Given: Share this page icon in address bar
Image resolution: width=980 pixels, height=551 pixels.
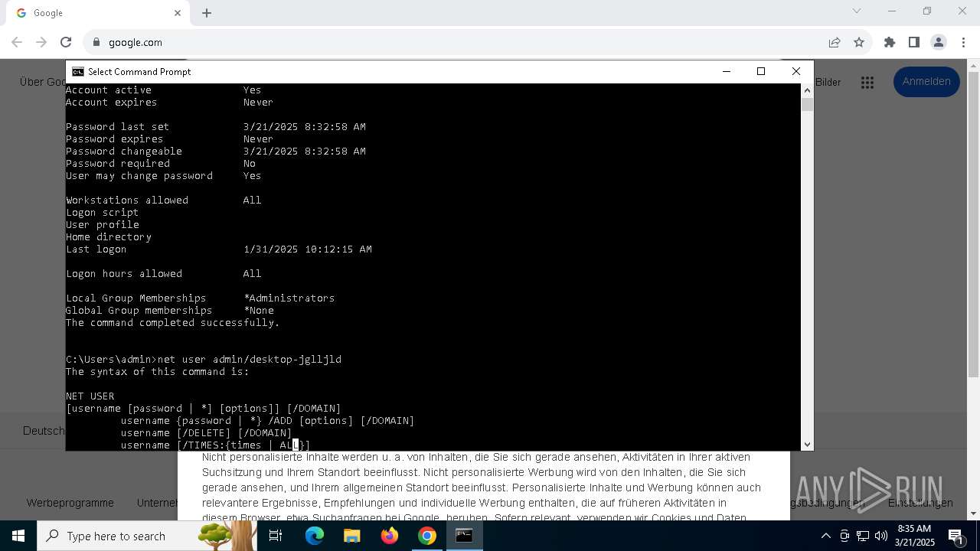Looking at the screenshot, I should 835,42.
